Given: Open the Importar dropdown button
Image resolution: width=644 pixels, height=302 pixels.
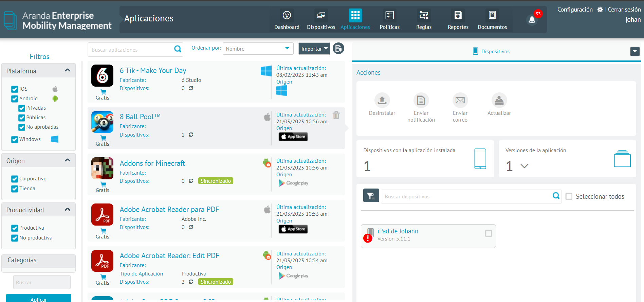Looking at the screenshot, I should (x=314, y=49).
